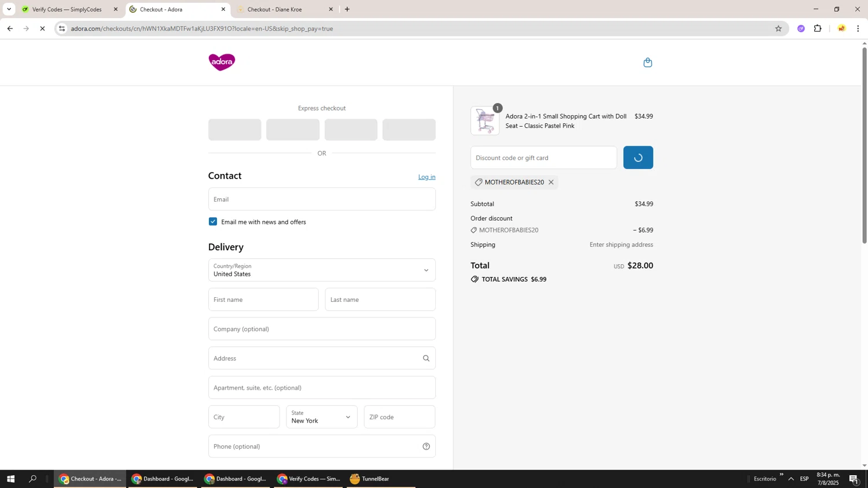Expand the Country/Region dropdown
Screen dimensions: 868x488
point(322,270)
